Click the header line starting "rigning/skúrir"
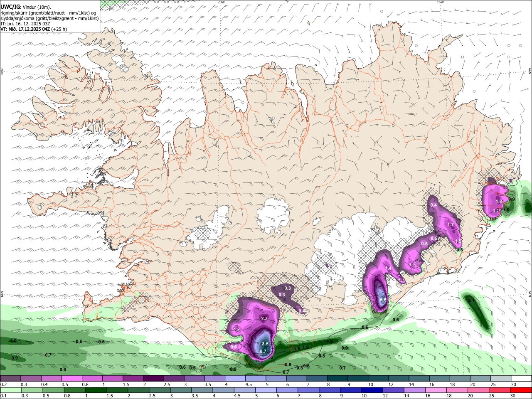 (49, 12)
